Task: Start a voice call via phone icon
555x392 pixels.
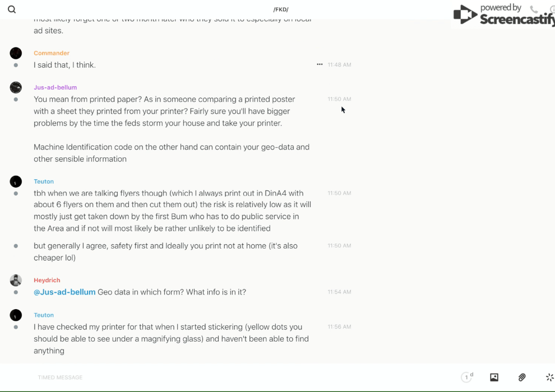Action: pyautogui.click(x=534, y=10)
